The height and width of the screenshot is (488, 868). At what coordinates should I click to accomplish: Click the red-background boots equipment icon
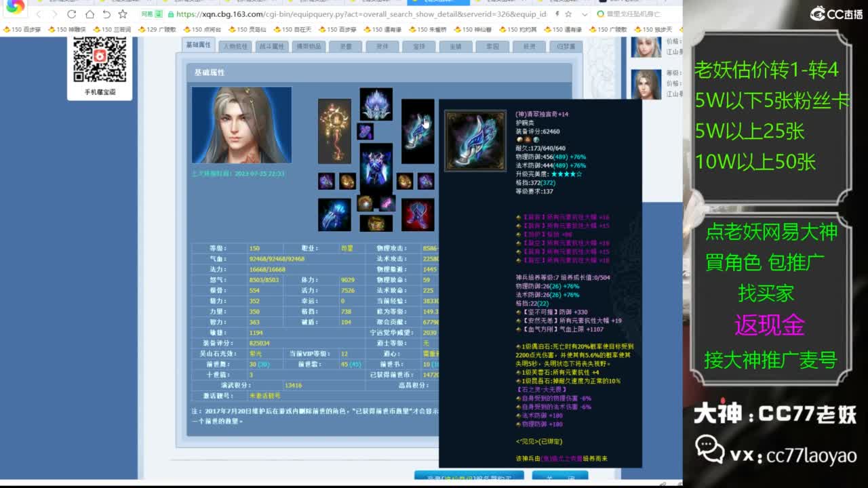418,215
